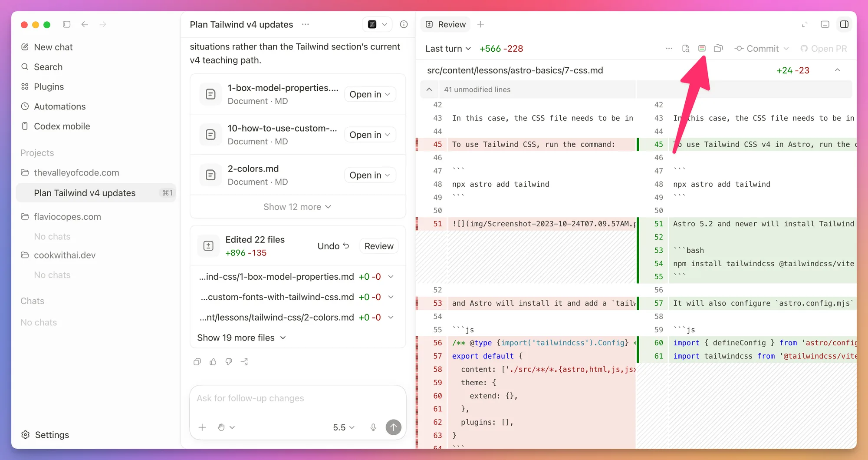Toggle the split diff view icon
Viewport: 868px width, 460px height.
702,48
